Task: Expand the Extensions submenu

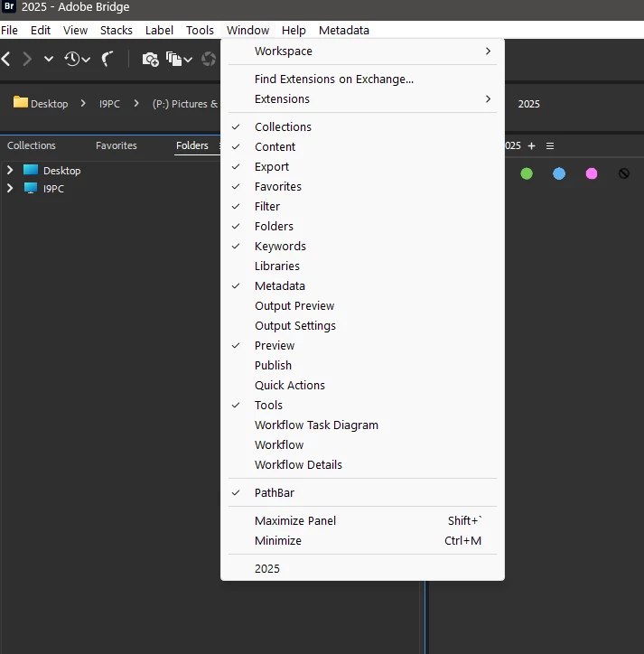Action: coord(362,99)
